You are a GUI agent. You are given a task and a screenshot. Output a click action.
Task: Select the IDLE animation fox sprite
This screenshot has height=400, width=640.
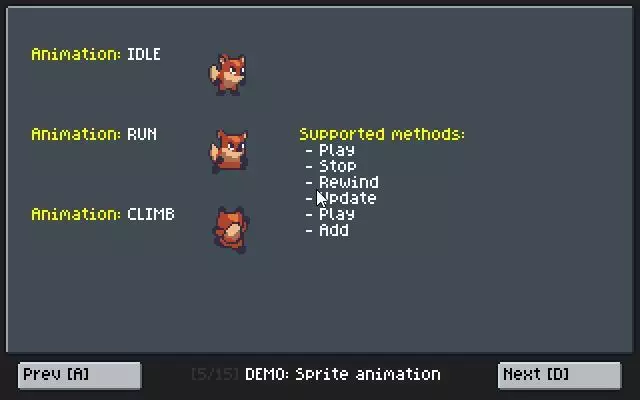click(228, 75)
